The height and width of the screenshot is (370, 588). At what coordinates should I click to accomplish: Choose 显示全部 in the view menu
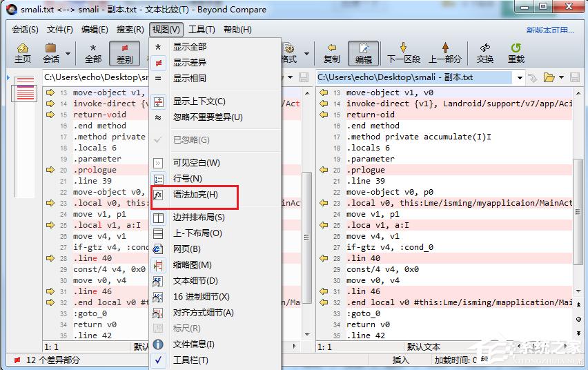(215, 47)
